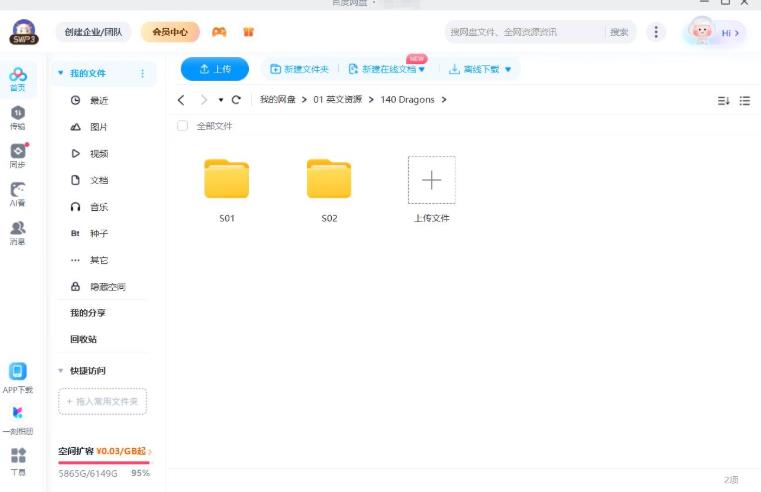Open 会员中心 member center
The height and width of the screenshot is (492, 761).
170,32
